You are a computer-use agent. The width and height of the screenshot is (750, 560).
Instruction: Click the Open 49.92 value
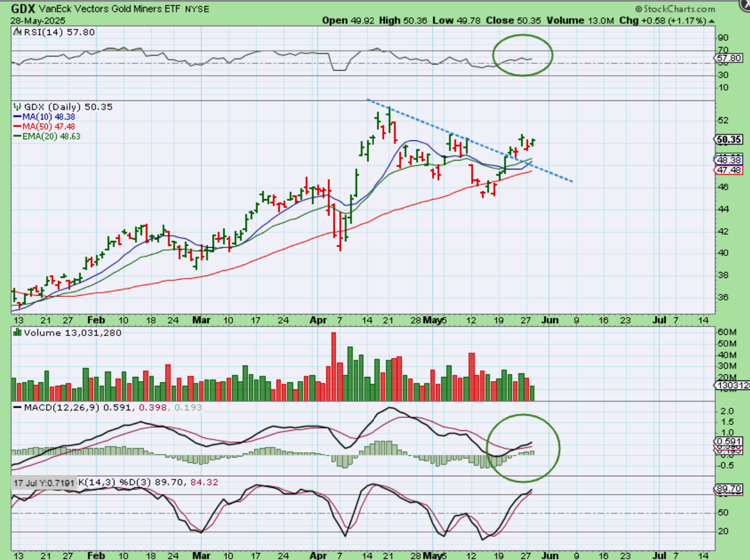tap(347, 20)
